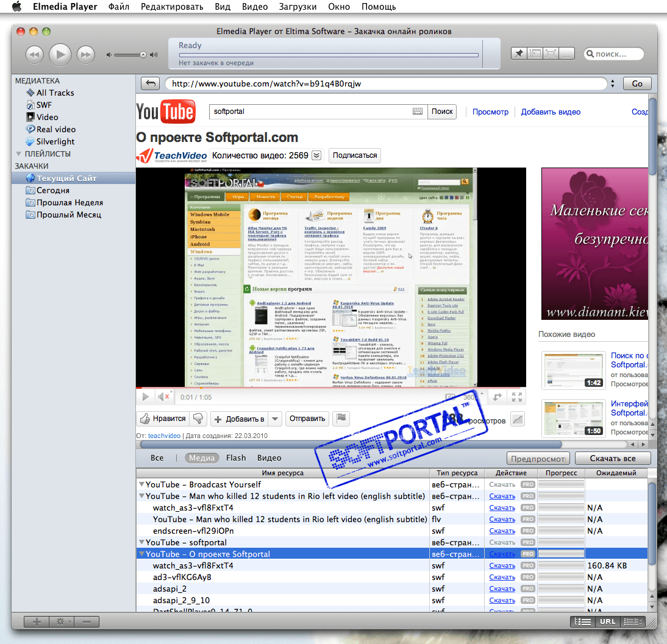Click the Скачать все button
This screenshot has width=667, height=644.
(x=613, y=458)
